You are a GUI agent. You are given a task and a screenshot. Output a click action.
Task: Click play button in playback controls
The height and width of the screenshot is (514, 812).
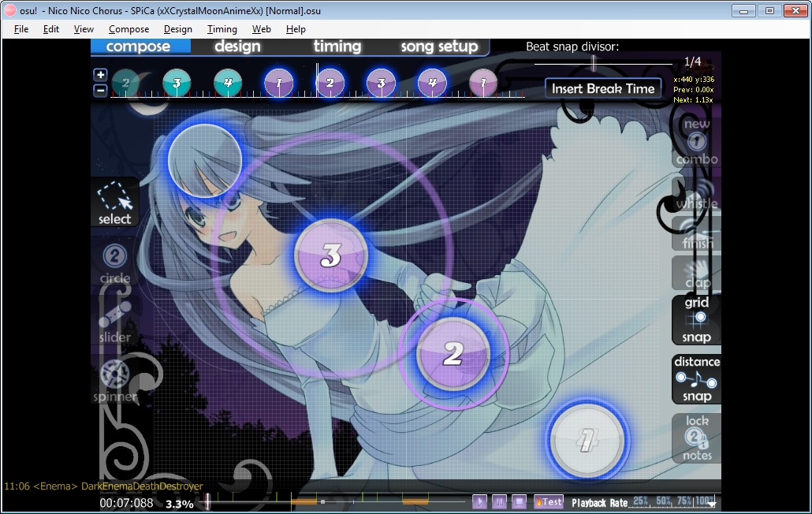pos(479,501)
